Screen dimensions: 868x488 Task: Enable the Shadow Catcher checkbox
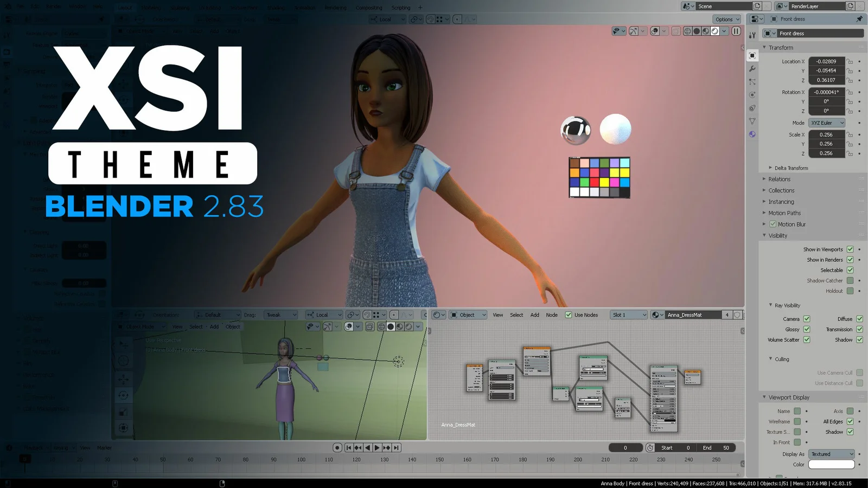point(850,281)
